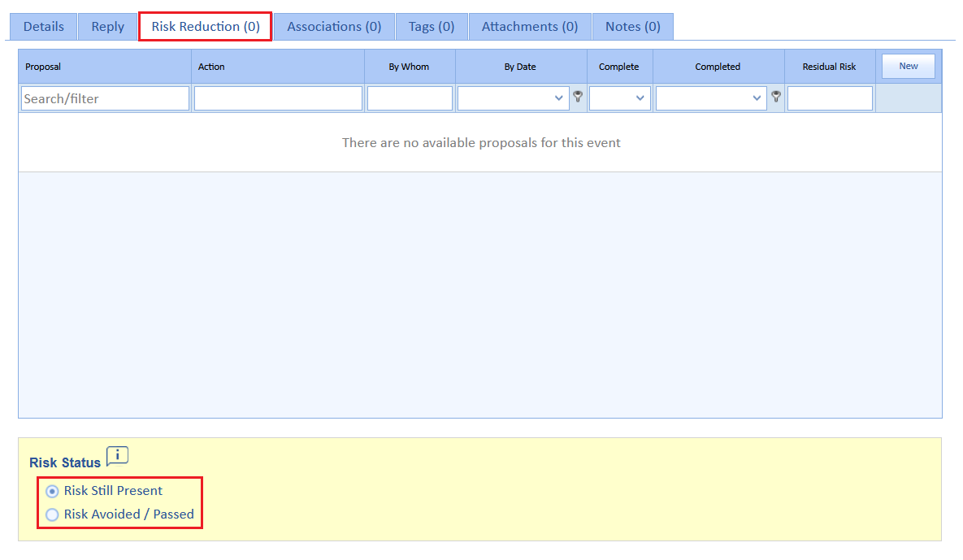Switch to the Details tab
The image size is (963, 560).
pos(44,27)
